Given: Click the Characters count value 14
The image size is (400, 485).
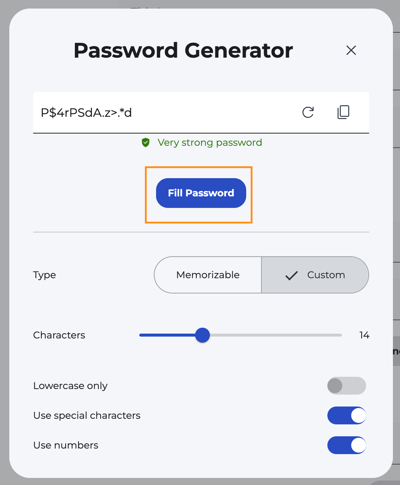Looking at the screenshot, I should tap(364, 335).
